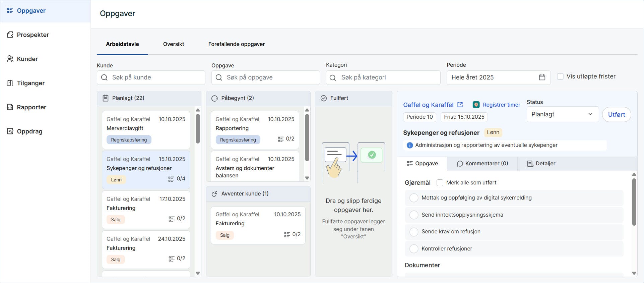The image size is (644, 283).
Task: Check Merk alle som utført
Action: (440, 183)
